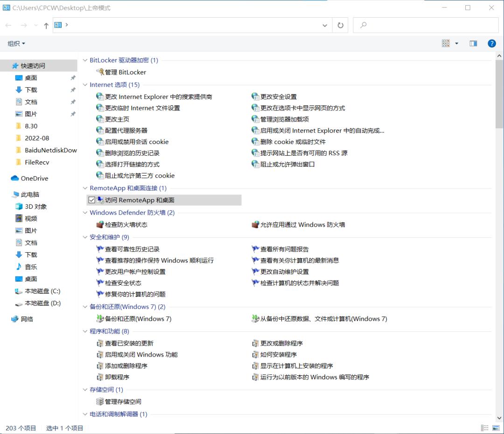The image size is (504, 434).
Task: Select 网络 in navigation pane
Action: pyautogui.click(x=27, y=319)
